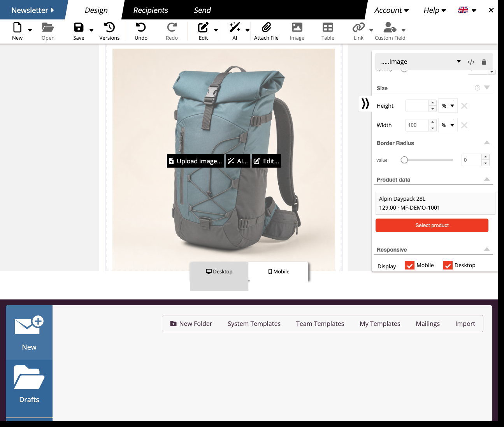Open Team Templates
This screenshot has height=427, width=504.
pyautogui.click(x=320, y=324)
